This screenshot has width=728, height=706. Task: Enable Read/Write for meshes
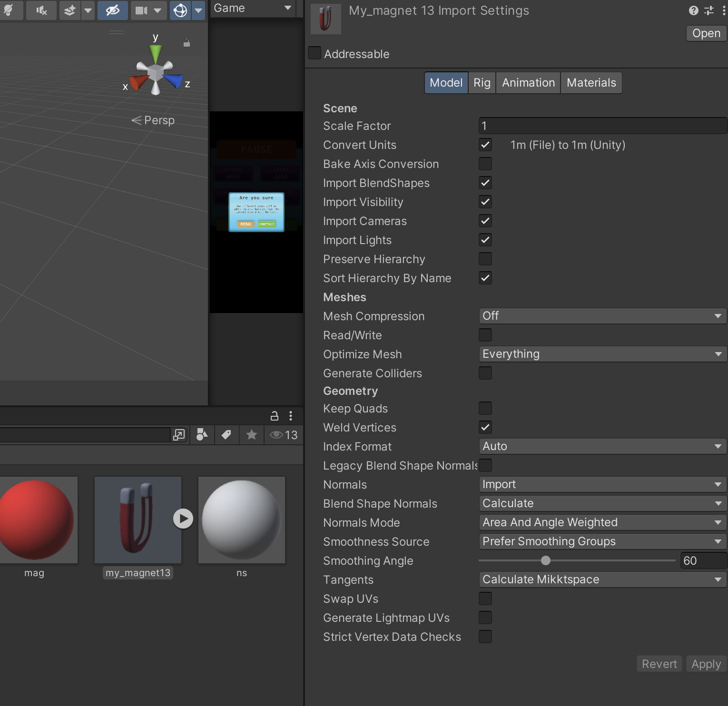coord(485,335)
